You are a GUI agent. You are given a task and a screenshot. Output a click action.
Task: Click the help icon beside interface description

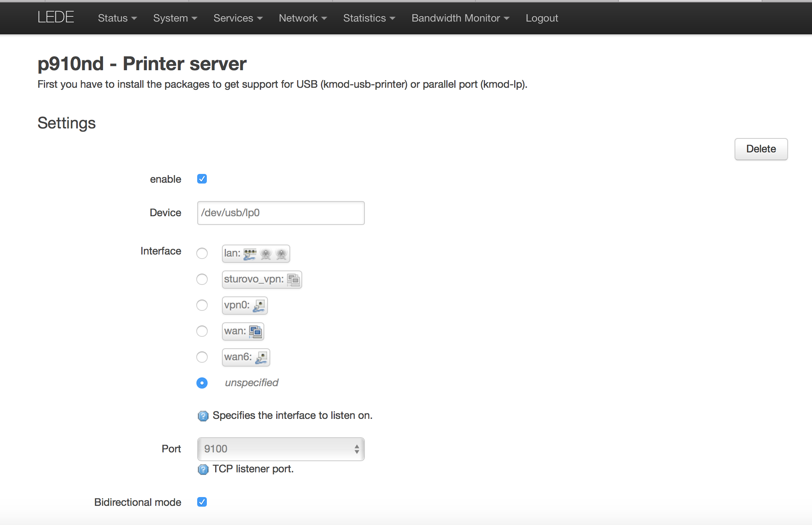tap(203, 416)
